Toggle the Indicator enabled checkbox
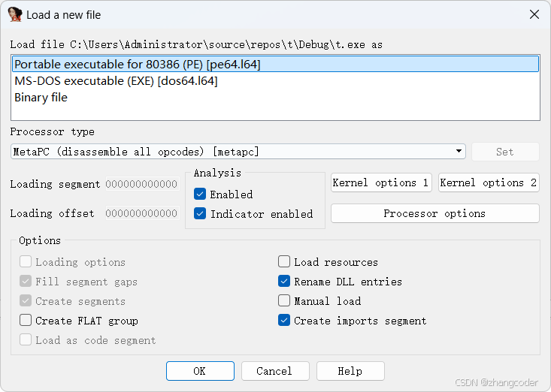 200,214
